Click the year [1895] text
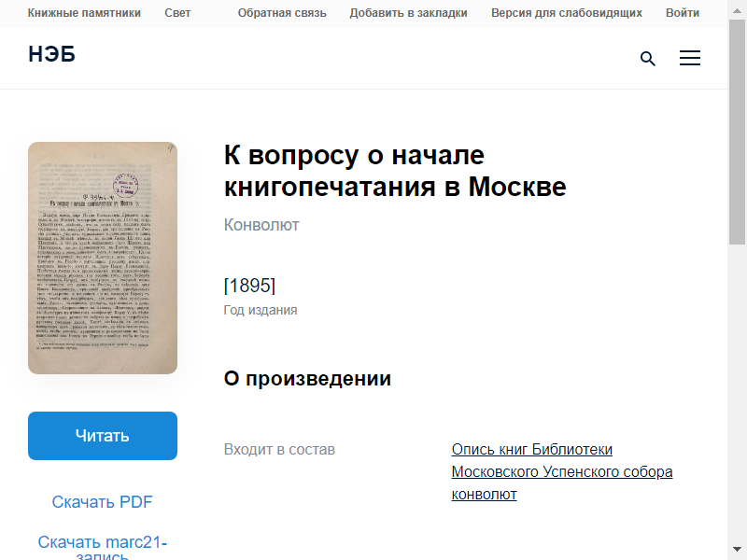This screenshot has height=560, width=747. [249, 286]
